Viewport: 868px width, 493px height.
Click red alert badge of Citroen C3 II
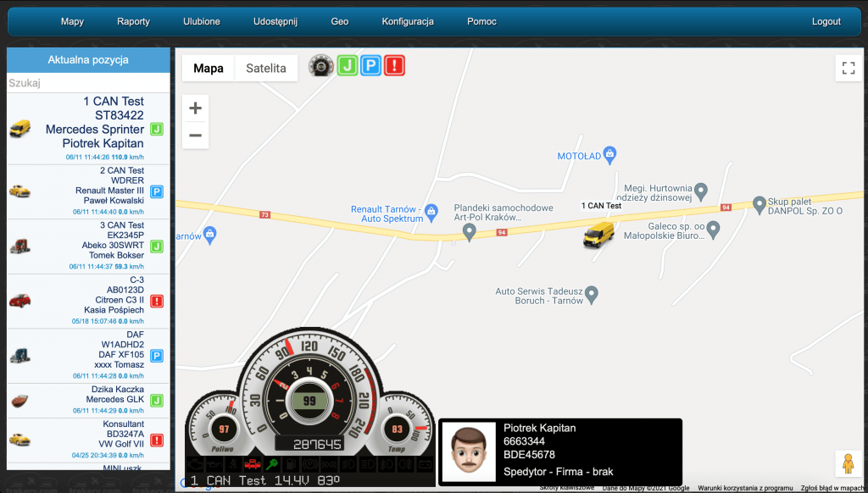157,301
